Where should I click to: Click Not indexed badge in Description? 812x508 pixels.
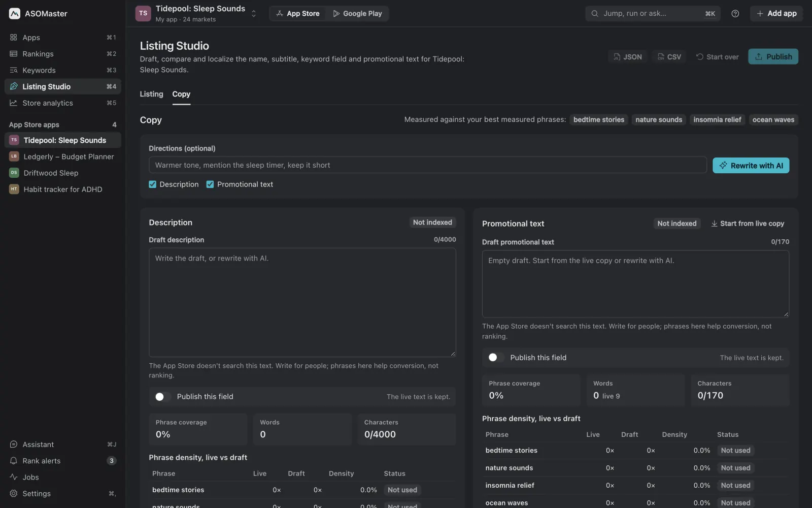point(432,223)
